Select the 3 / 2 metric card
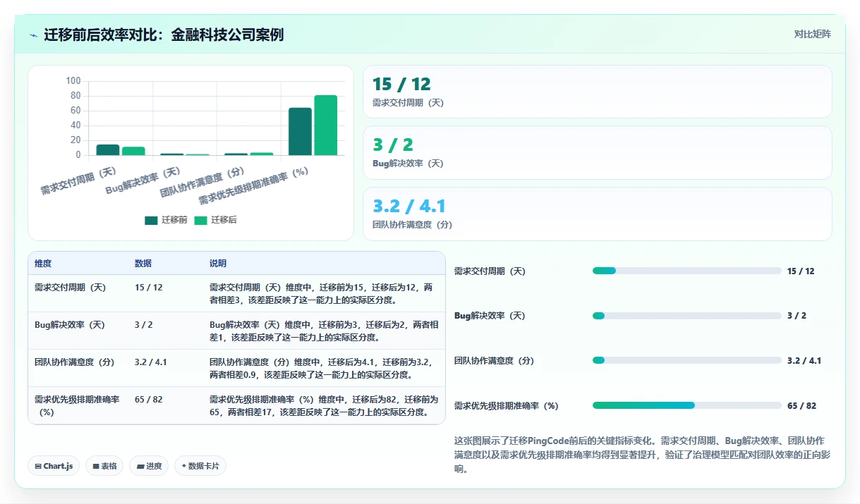 pos(597,152)
